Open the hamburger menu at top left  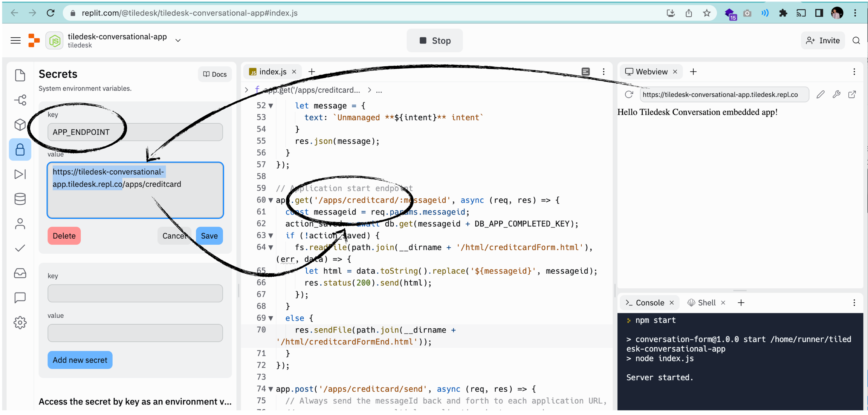15,40
